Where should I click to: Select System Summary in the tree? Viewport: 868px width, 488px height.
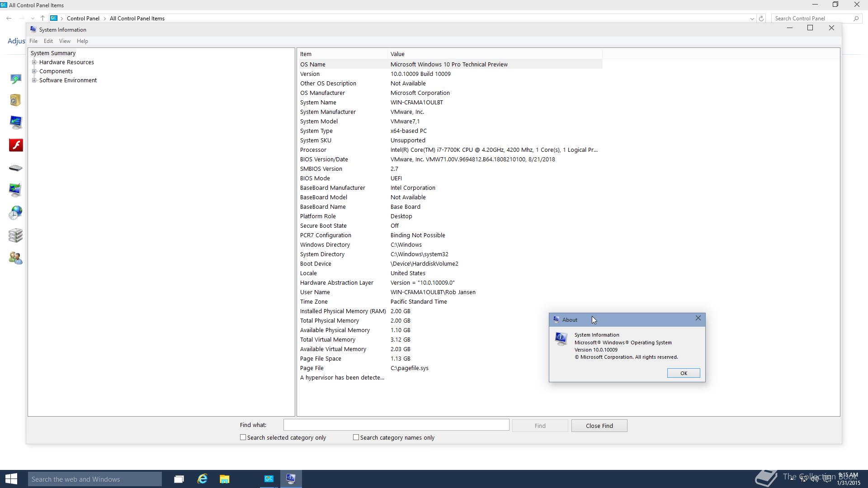pyautogui.click(x=53, y=53)
